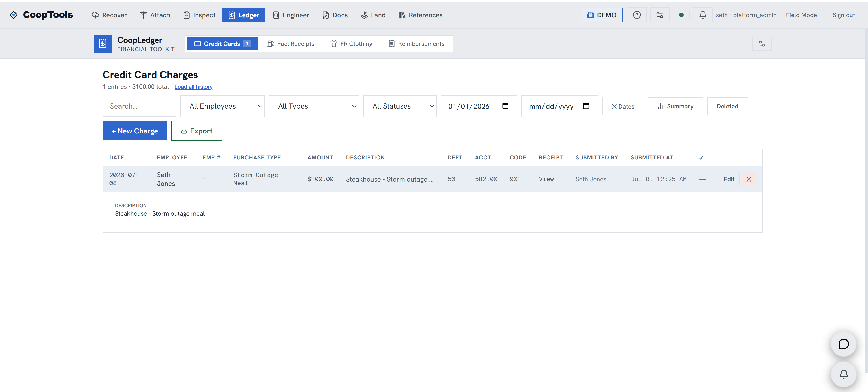Switch to the Reimbursements tab

tap(416, 43)
